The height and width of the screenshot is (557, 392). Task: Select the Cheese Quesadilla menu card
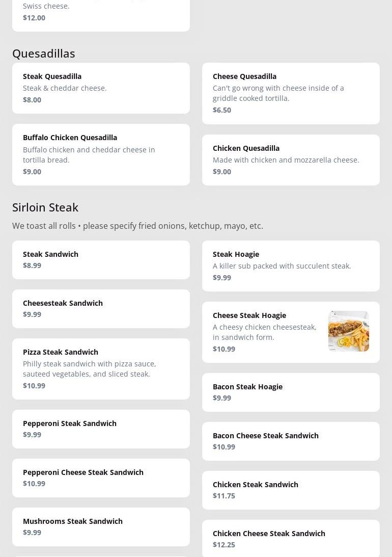[291, 93]
